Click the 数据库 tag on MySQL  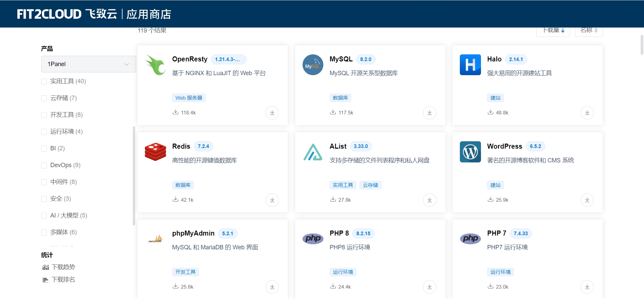click(x=340, y=98)
